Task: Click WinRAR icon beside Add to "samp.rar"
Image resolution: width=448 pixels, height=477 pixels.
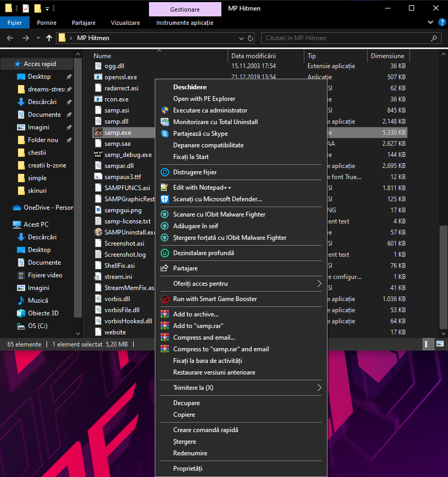Action: point(165,326)
